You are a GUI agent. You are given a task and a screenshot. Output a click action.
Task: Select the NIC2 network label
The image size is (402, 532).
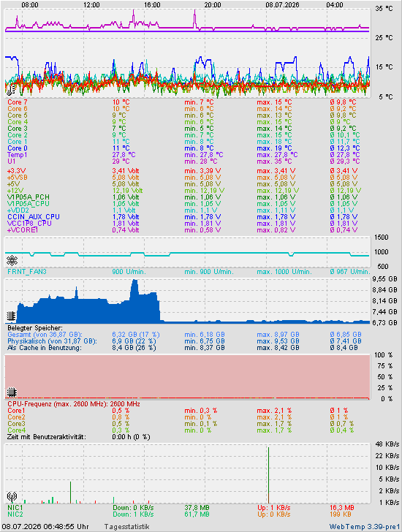tap(15, 514)
